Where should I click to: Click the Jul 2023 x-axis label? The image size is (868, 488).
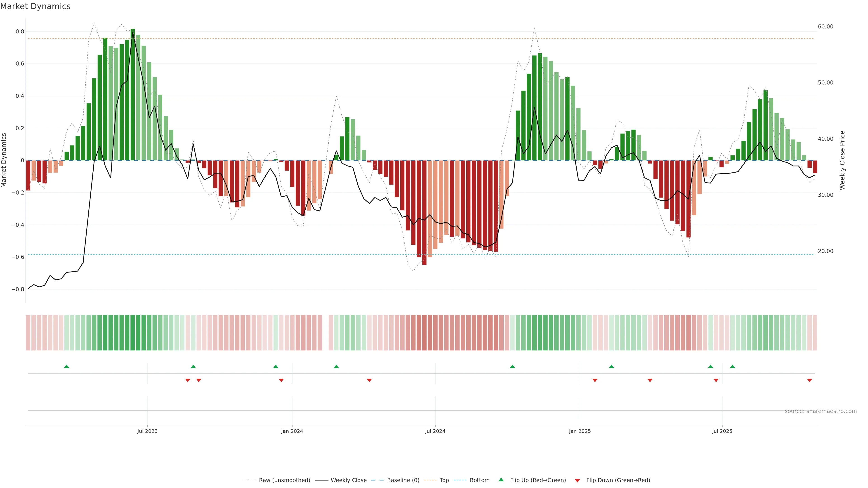(x=147, y=431)
